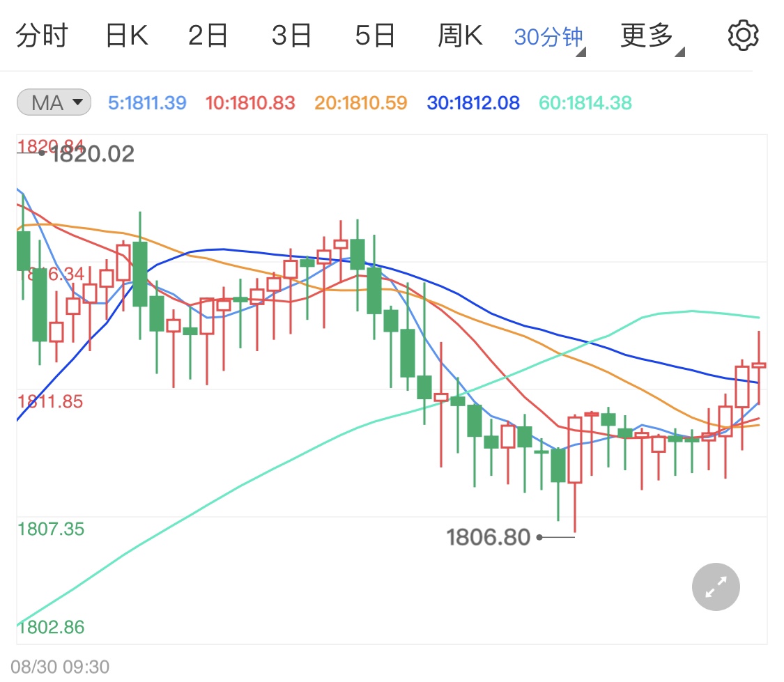Viewport: 784px width, 682px height.
Task: Switch to the 日K tab
Action: click(127, 36)
